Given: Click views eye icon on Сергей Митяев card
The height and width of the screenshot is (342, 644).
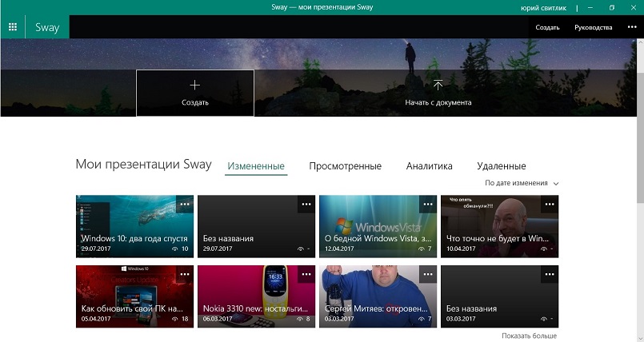Looking at the screenshot, I should point(422,319).
